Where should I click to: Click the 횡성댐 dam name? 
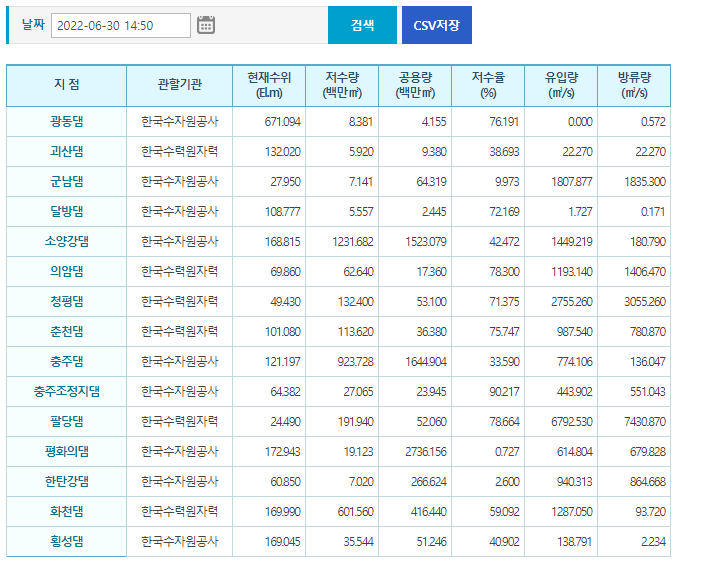point(67,542)
